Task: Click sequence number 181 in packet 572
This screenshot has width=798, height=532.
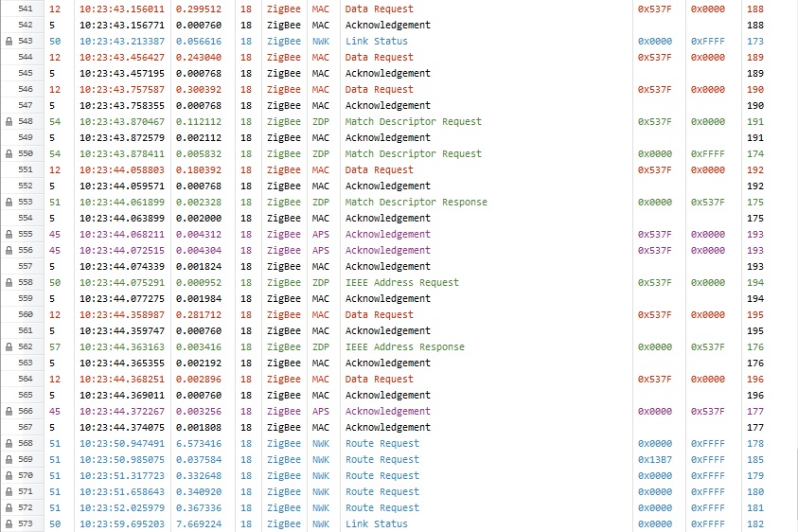Action: 755,508
